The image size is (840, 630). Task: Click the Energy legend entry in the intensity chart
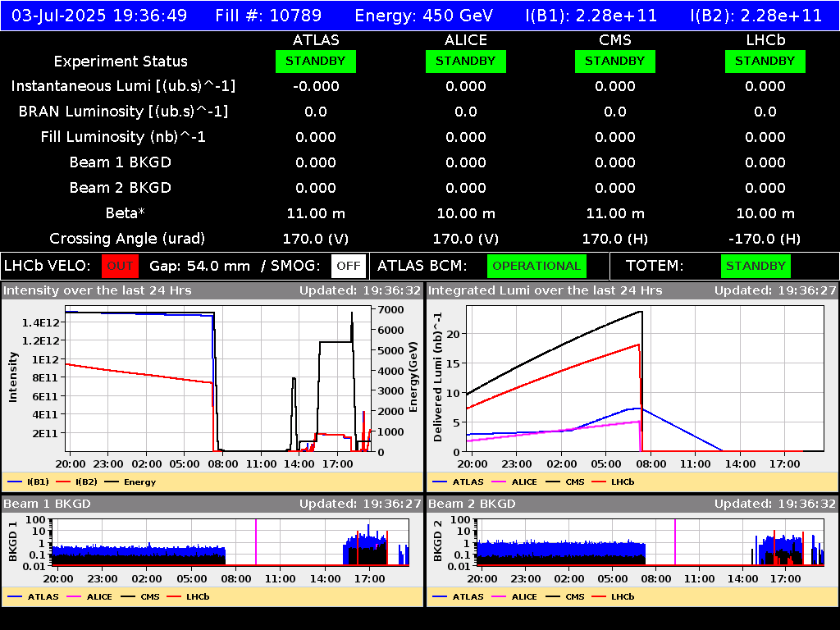click(130, 482)
